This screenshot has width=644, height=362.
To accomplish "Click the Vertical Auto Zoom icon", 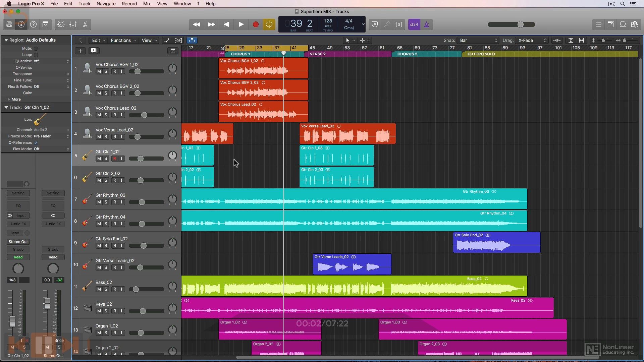I will point(571,41).
